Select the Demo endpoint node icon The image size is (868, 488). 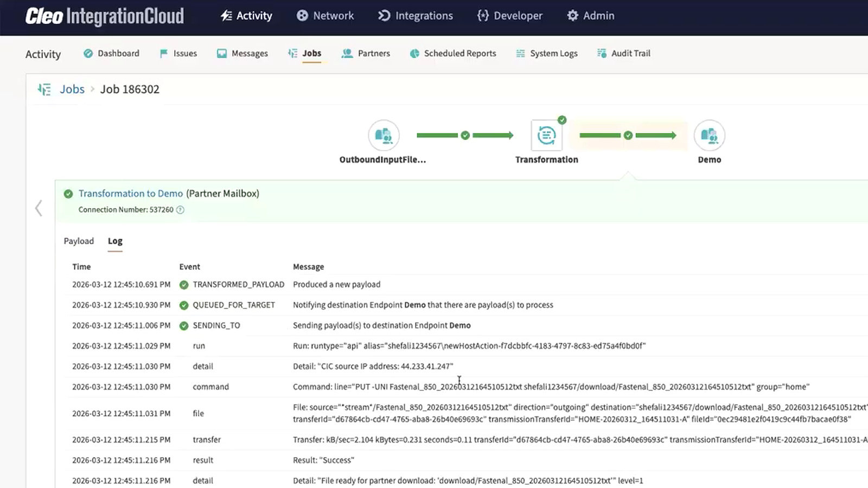click(x=709, y=135)
